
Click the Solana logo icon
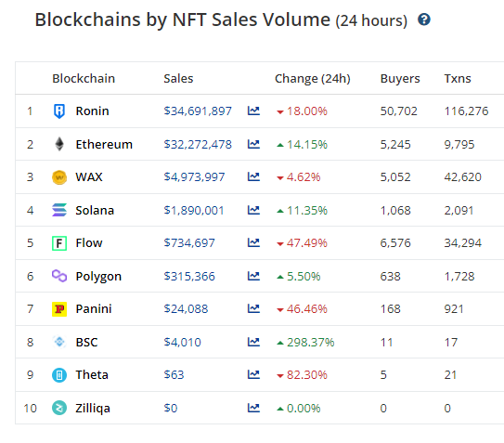click(59, 210)
